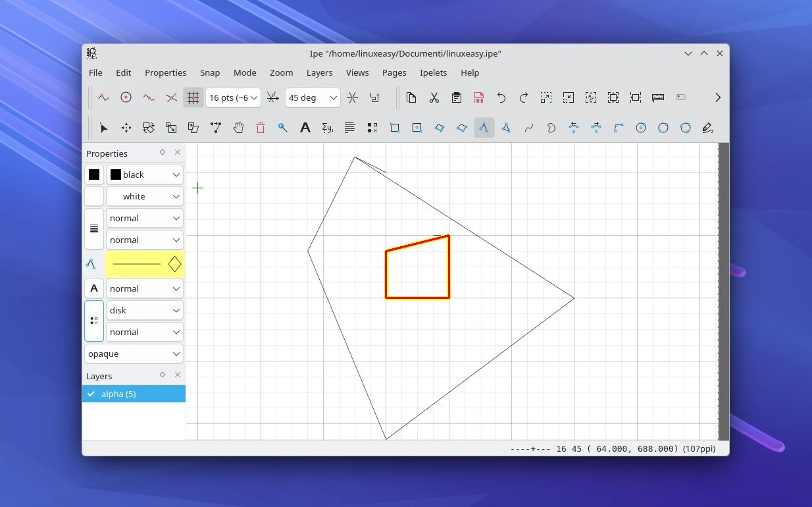Show hidden toolbar items with chevron
This screenshot has height=507, width=812.
pos(717,97)
